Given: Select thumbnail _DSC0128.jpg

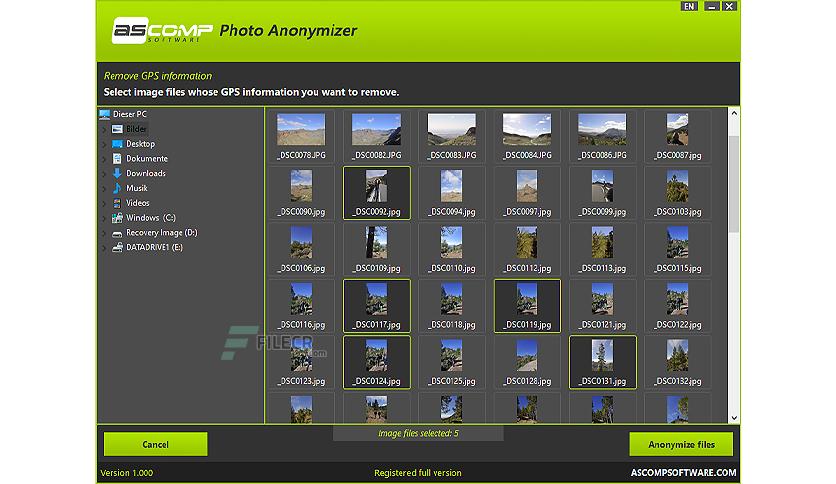Looking at the screenshot, I should tap(527, 362).
